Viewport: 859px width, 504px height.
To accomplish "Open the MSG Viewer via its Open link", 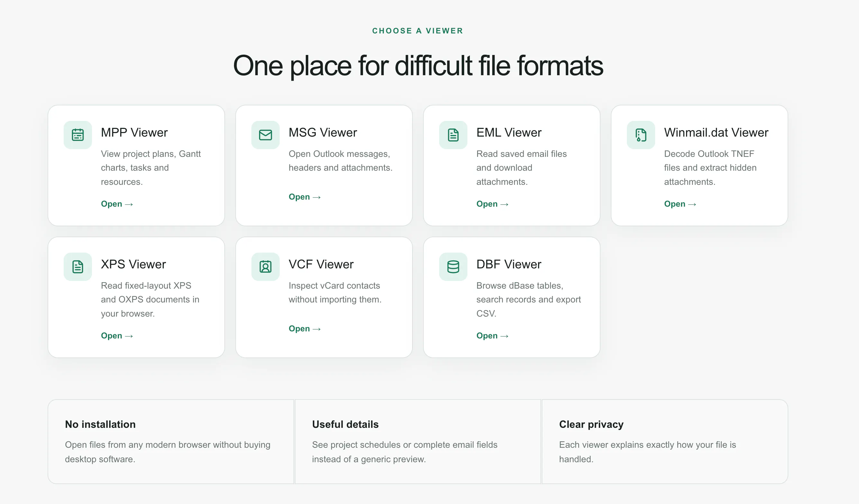I will [305, 197].
